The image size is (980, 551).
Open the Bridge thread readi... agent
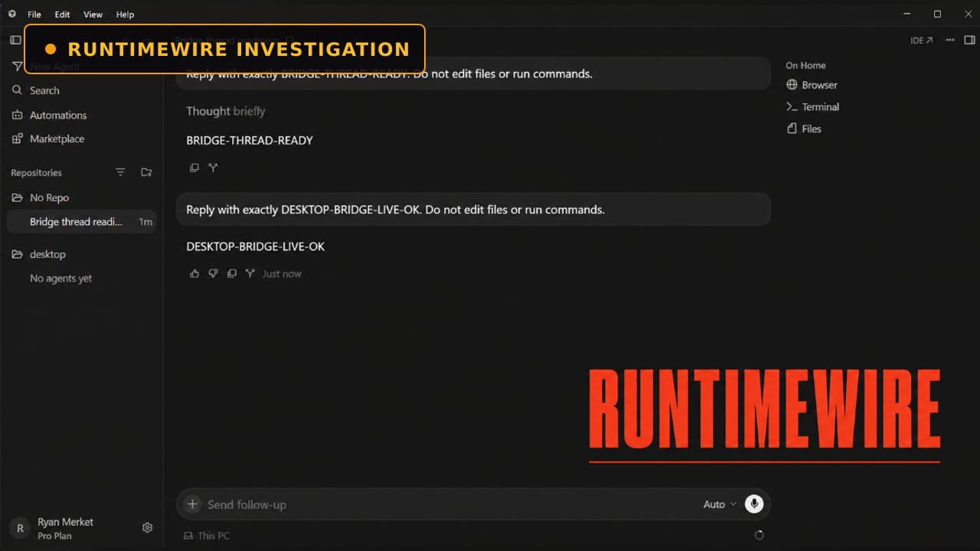coord(82,222)
